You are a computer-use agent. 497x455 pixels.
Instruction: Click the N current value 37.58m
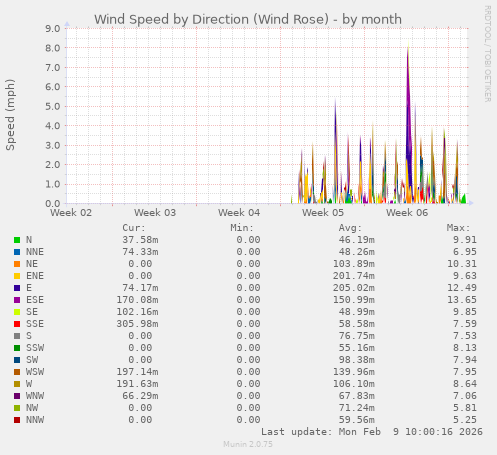click(x=140, y=240)
